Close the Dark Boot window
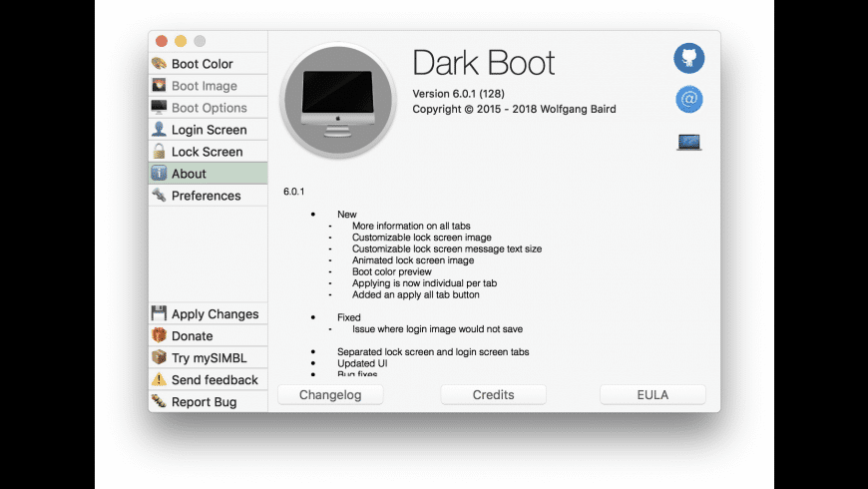 (x=162, y=41)
